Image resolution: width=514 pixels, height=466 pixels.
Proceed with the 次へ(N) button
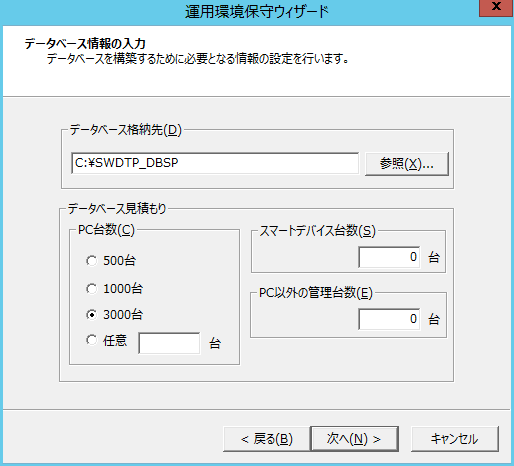[354, 439]
